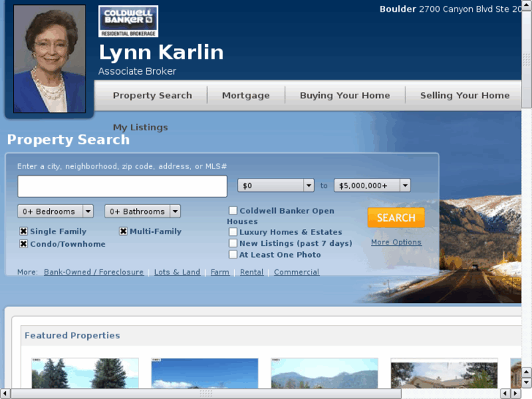The image size is (532, 399).
Task: Open featured property with house rooftops photo
Action: [444, 373]
